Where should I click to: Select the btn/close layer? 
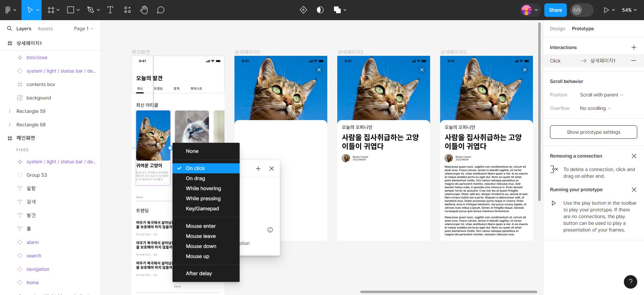(x=50, y=57)
